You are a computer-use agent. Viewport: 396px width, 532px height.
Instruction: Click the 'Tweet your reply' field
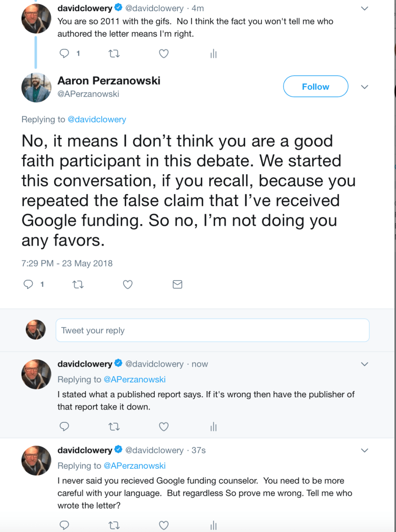212,330
